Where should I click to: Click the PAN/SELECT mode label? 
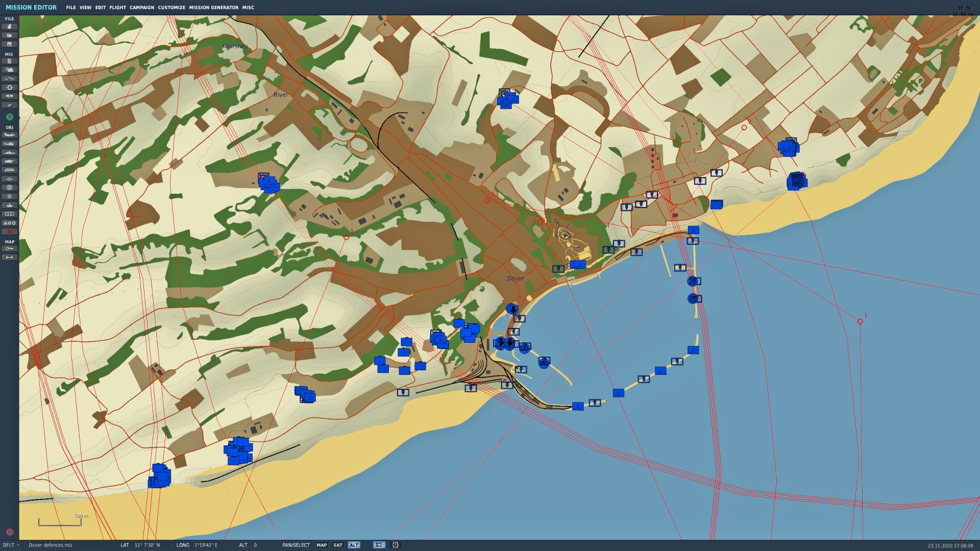click(297, 545)
